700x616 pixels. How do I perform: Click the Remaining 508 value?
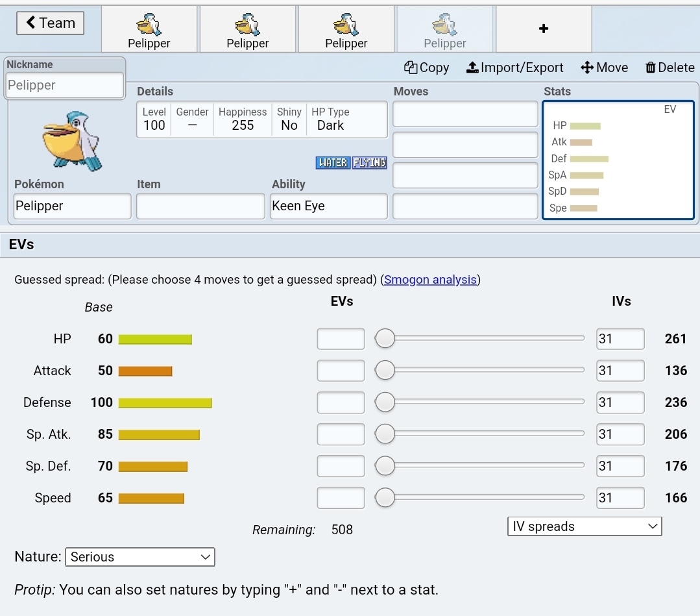[342, 530]
